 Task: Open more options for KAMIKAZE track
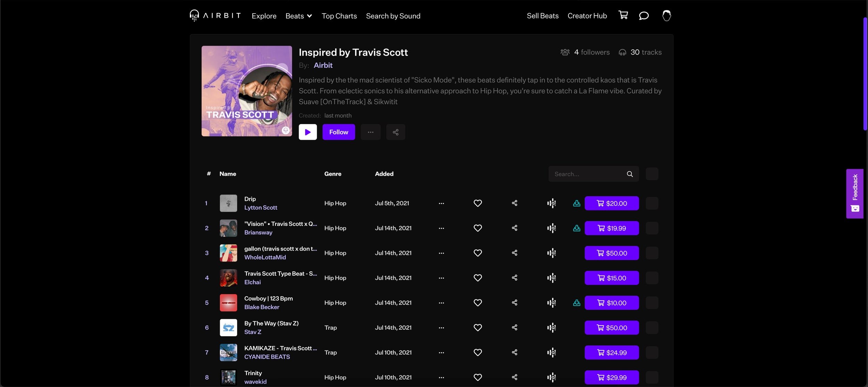tap(441, 353)
